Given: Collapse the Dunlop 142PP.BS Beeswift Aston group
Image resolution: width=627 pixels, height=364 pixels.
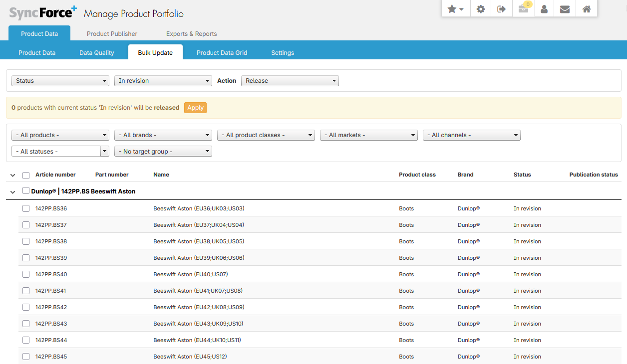Looking at the screenshot, I should click(x=13, y=192).
